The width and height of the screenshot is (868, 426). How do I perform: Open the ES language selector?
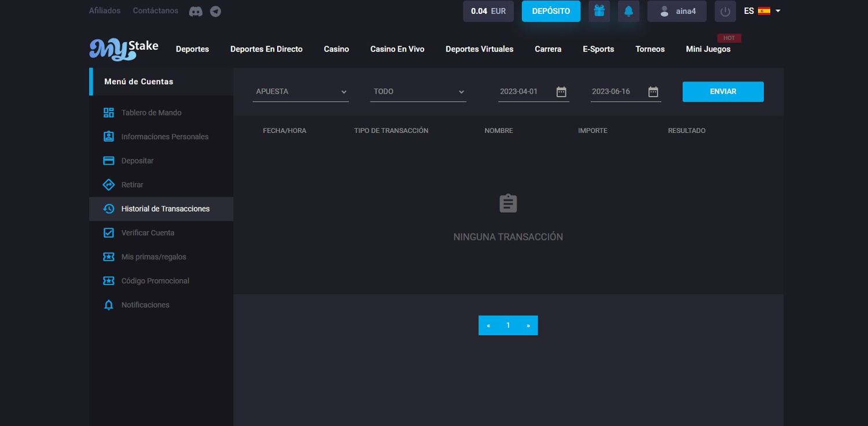point(762,11)
